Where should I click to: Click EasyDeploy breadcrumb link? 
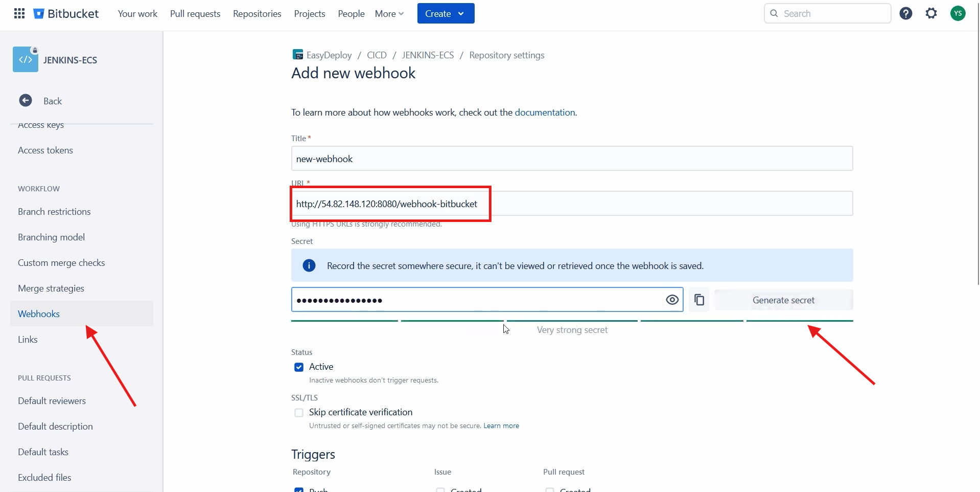329,55
